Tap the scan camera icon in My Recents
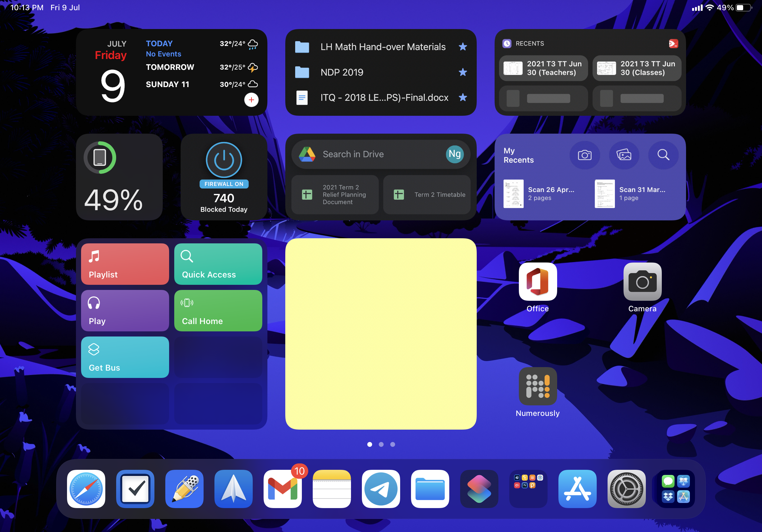The image size is (762, 532). (x=585, y=155)
